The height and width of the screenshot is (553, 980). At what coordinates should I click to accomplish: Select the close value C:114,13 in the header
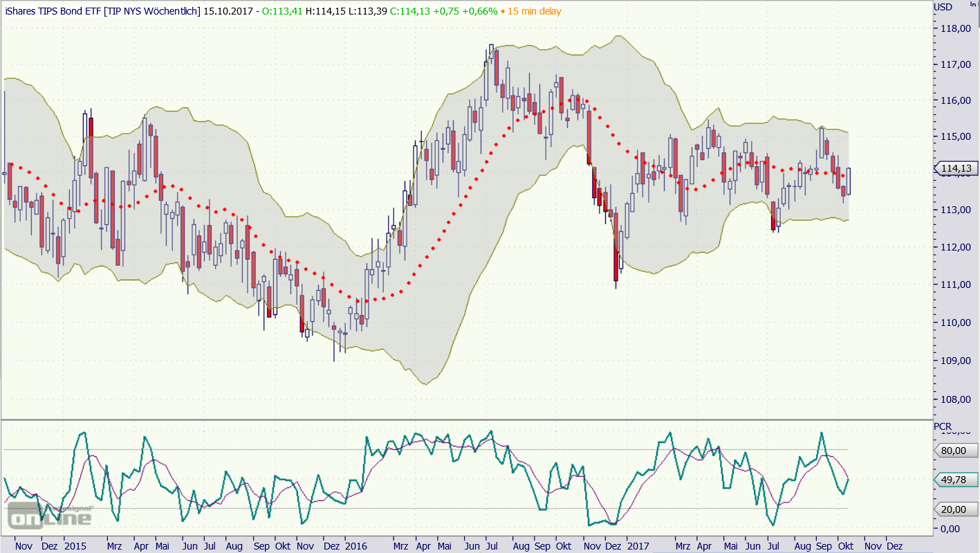(x=410, y=11)
